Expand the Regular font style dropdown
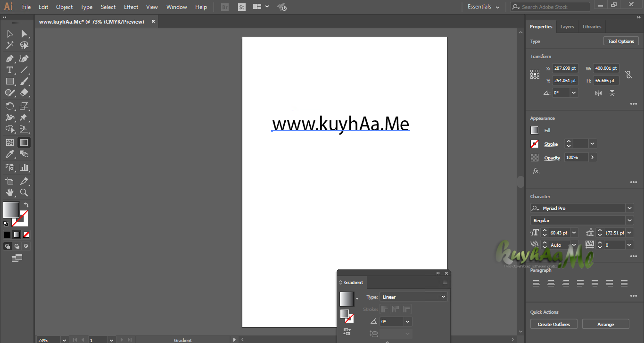Viewport: 644px width, 343px height. tap(630, 220)
